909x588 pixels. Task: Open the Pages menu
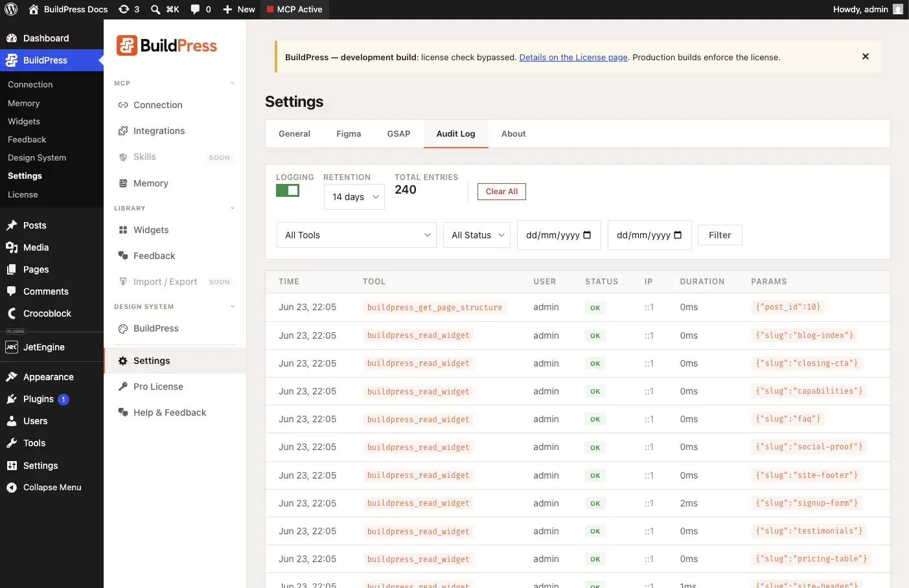click(52, 269)
